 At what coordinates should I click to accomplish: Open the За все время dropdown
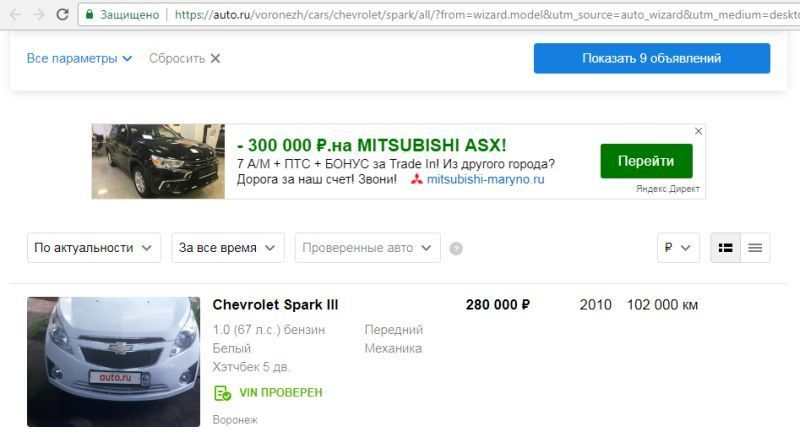coord(228,248)
